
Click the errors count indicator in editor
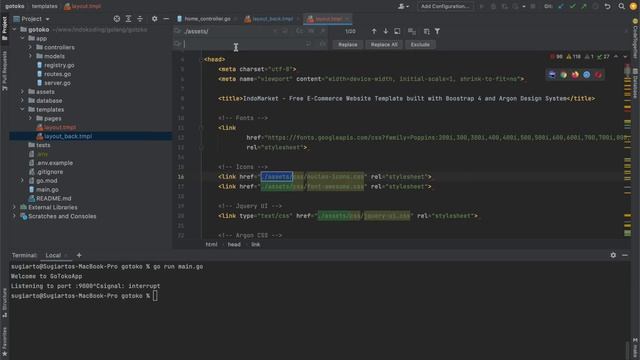pyautogui.click(x=556, y=57)
